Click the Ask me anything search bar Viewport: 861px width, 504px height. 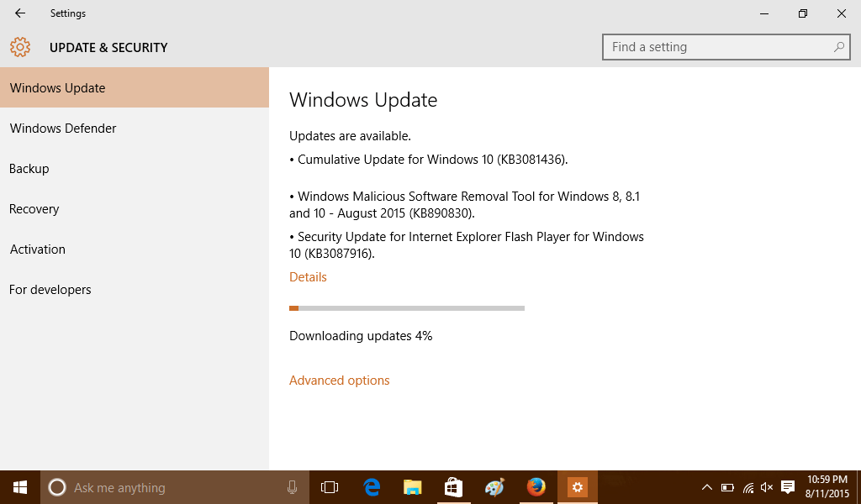pyautogui.click(x=151, y=487)
